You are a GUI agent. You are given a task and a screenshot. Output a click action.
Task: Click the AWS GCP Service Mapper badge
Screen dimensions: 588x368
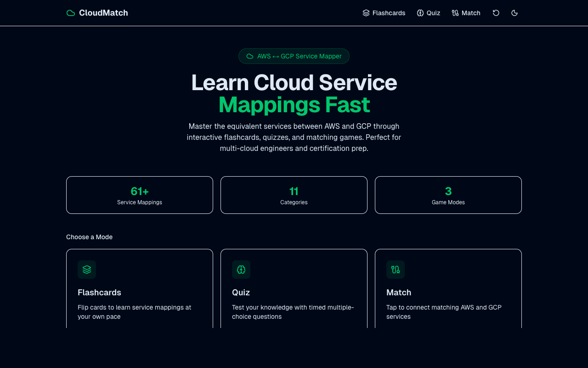coord(294,56)
